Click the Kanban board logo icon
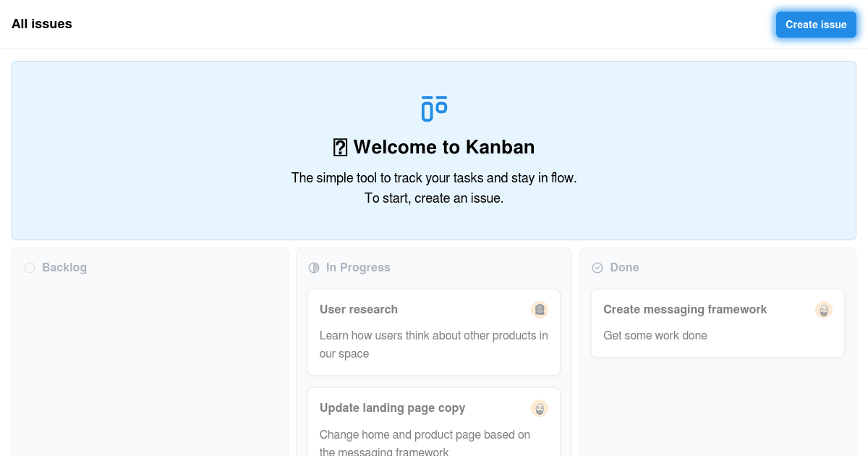868x456 pixels. click(x=434, y=109)
